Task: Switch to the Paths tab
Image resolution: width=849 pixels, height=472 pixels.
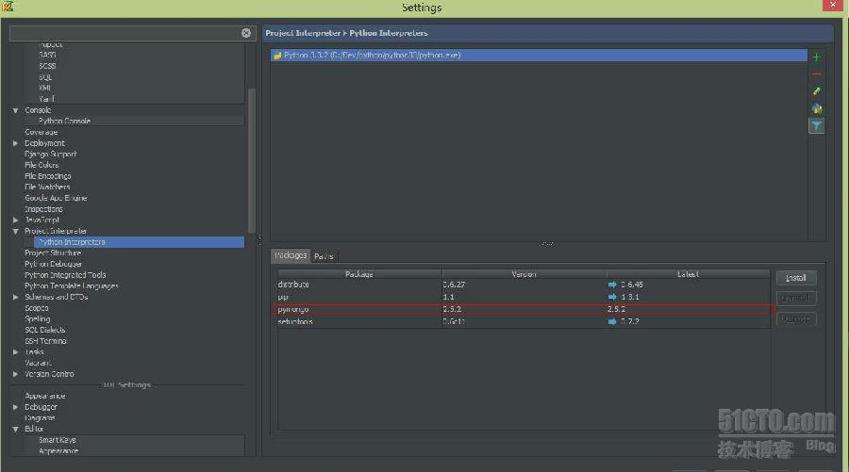Action: pos(324,256)
